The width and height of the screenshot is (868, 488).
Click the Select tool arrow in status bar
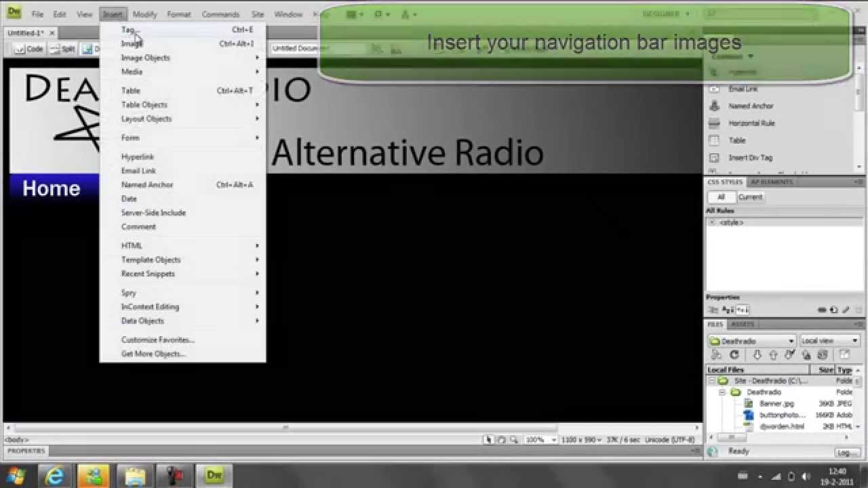pos(488,440)
